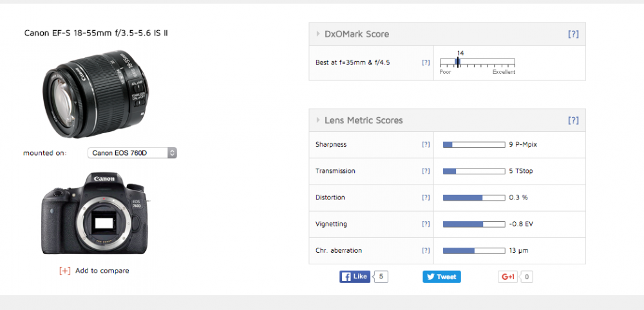The height and width of the screenshot is (310, 644).
Task: Click the Sharpness score bar
Action: (x=473, y=145)
